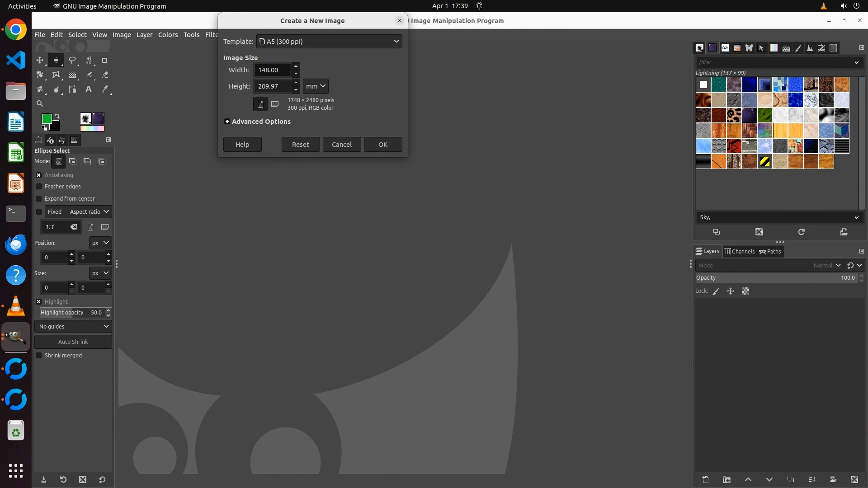
Task: Switch to the Channels tab
Action: coord(739,252)
